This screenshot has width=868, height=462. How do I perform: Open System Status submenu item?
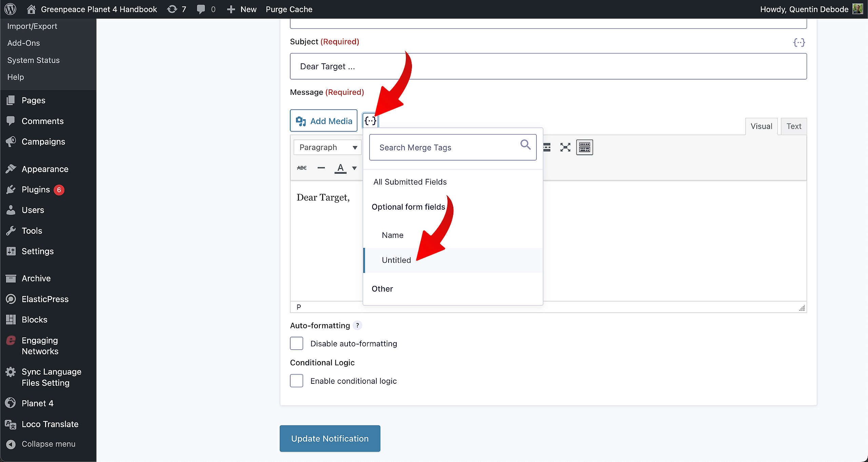click(33, 60)
